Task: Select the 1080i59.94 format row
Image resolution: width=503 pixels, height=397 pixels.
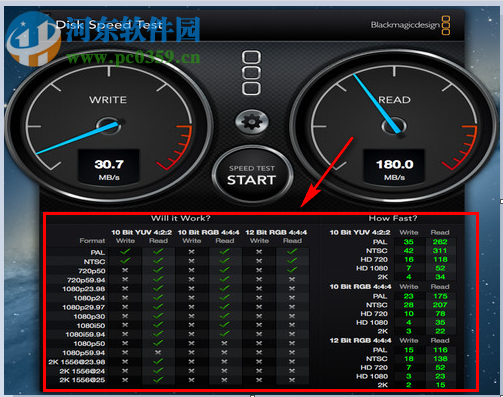Action: click(x=177, y=334)
